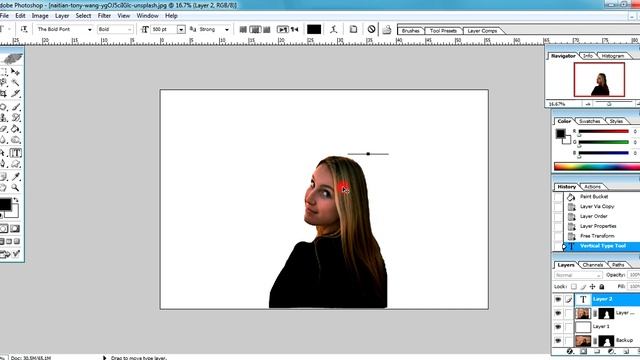Switch to the Actions tab

pos(592,187)
